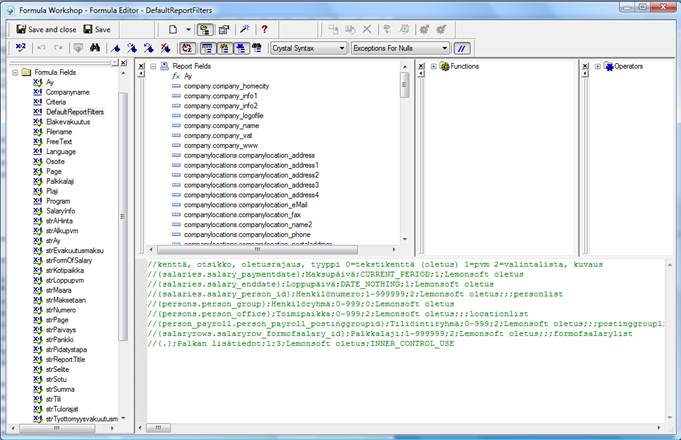Open Find or Replace binoculars icon

[95, 48]
